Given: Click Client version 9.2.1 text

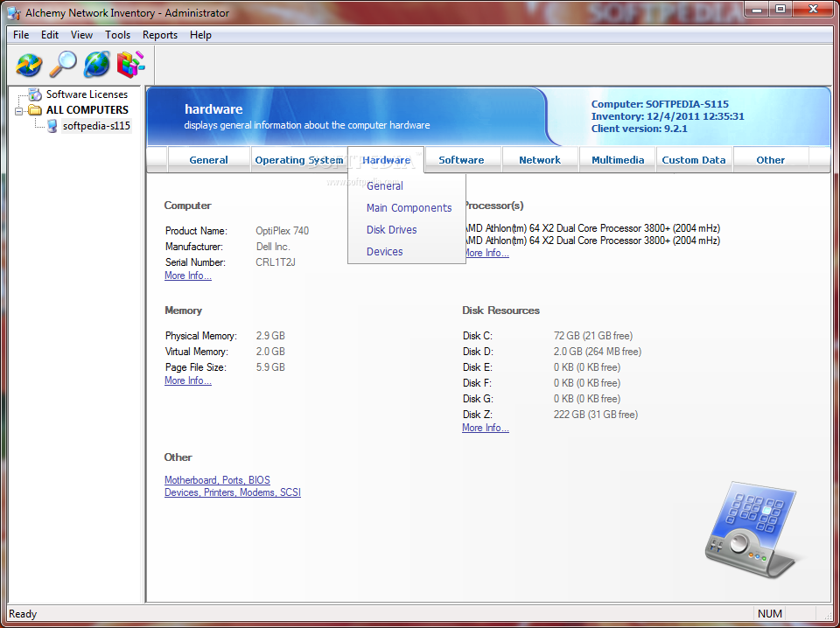Looking at the screenshot, I should tap(639, 129).
